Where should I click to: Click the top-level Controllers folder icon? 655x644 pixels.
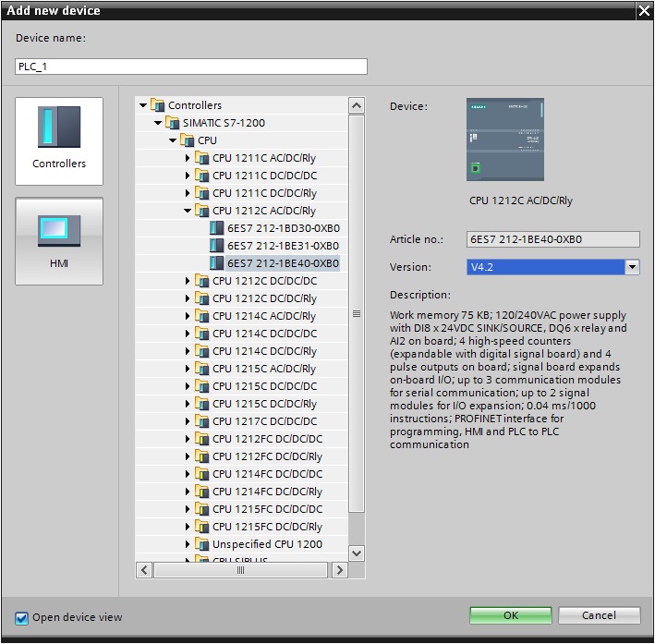158,105
